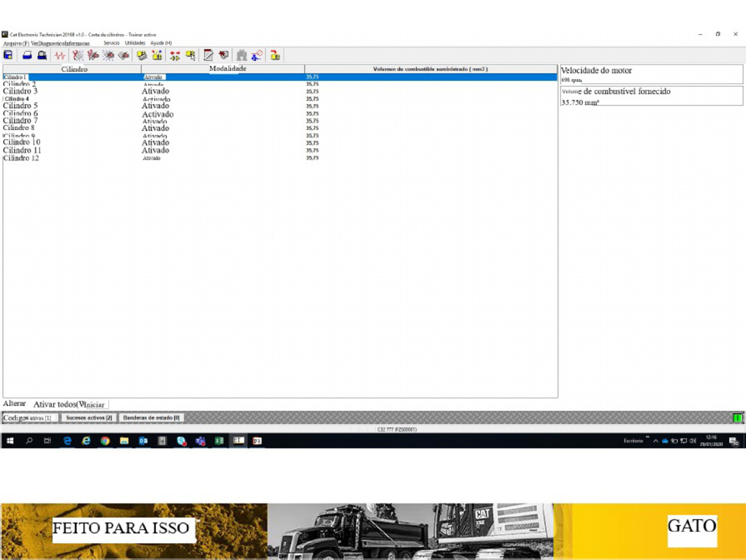Open the Sucesos activos [2] tab
This screenshot has width=746, height=560.
click(x=89, y=418)
